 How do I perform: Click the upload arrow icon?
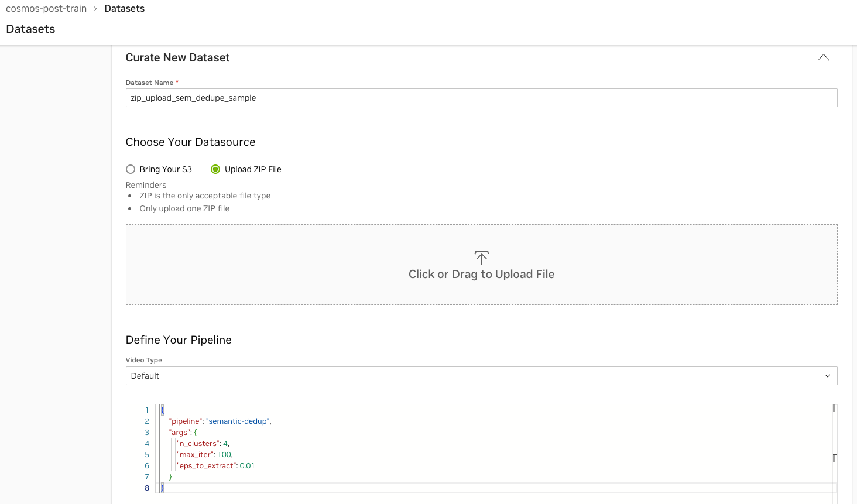click(x=481, y=257)
